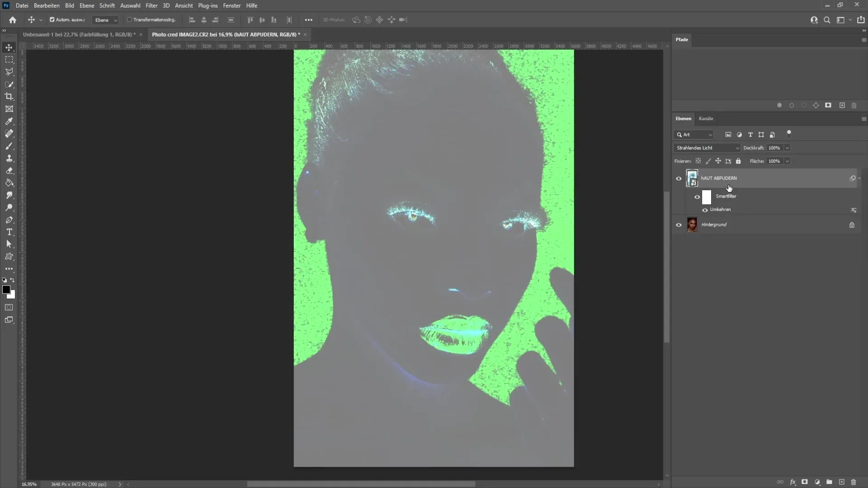The image size is (868, 488).
Task: Select the Pen tool
Action: pos(9,220)
